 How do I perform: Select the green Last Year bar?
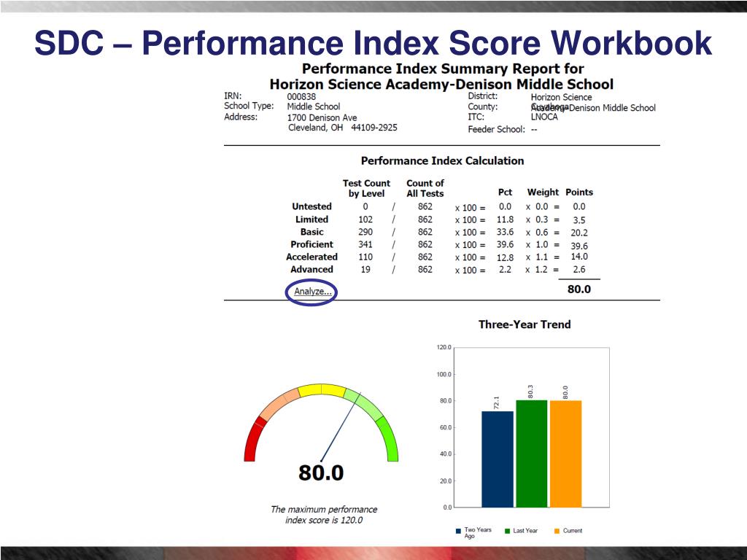[532, 454]
